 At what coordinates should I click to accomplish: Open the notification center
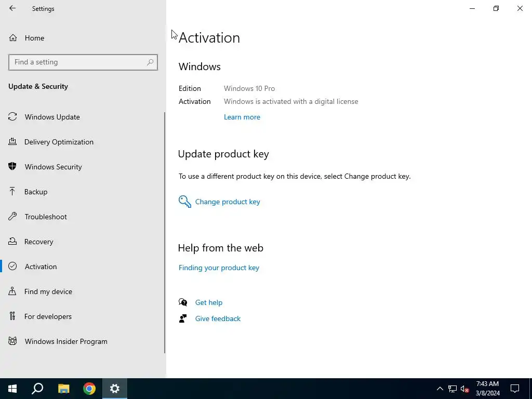click(515, 389)
